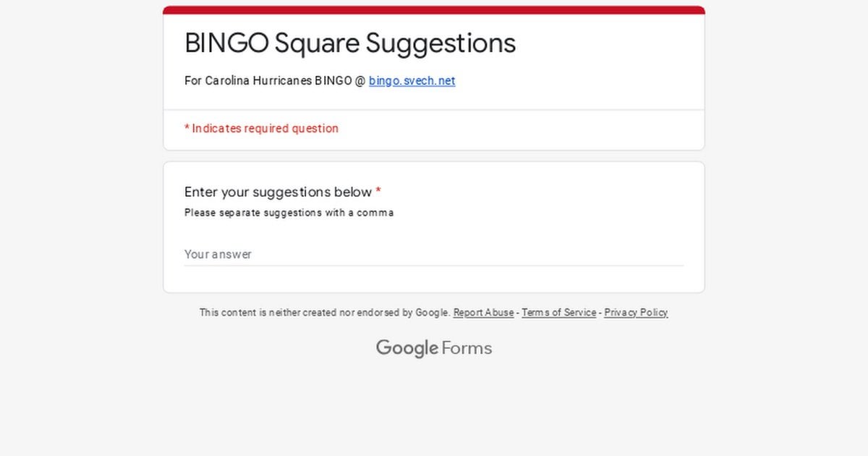Click the underline of the answer field
This screenshot has width=868, height=456.
click(x=434, y=266)
